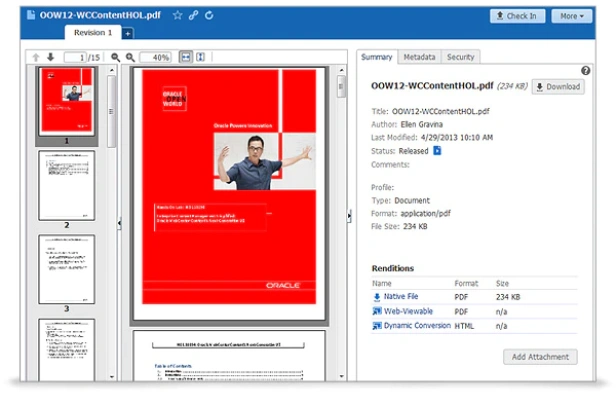Click the Released status document icon
This screenshot has height=405, width=616.
437,151
